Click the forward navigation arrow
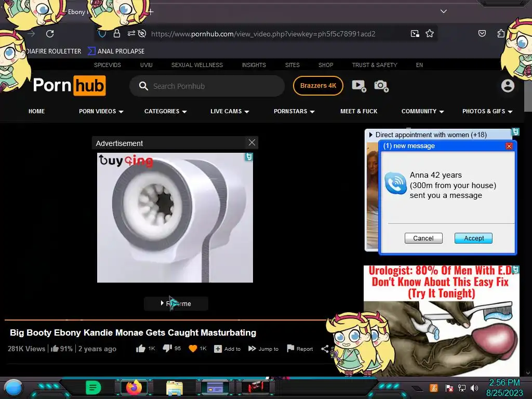Screen dimensions: 532x399 31,34
